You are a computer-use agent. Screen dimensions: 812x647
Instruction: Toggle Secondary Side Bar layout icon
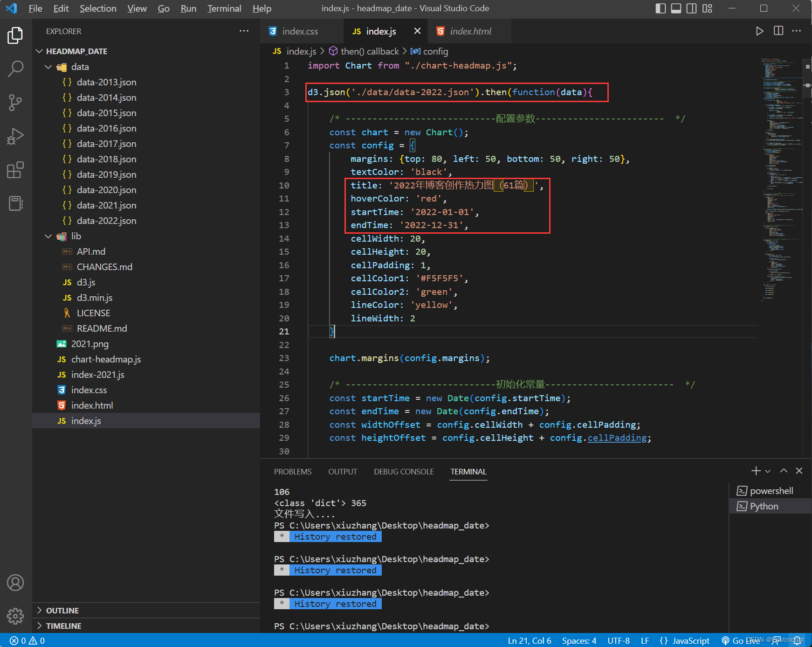coord(692,8)
